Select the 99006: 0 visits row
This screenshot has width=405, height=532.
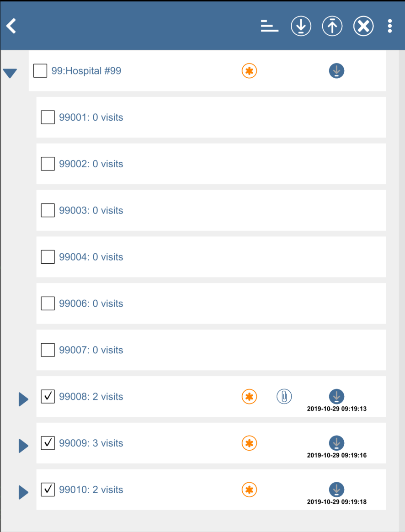pyautogui.click(x=91, y=303)
